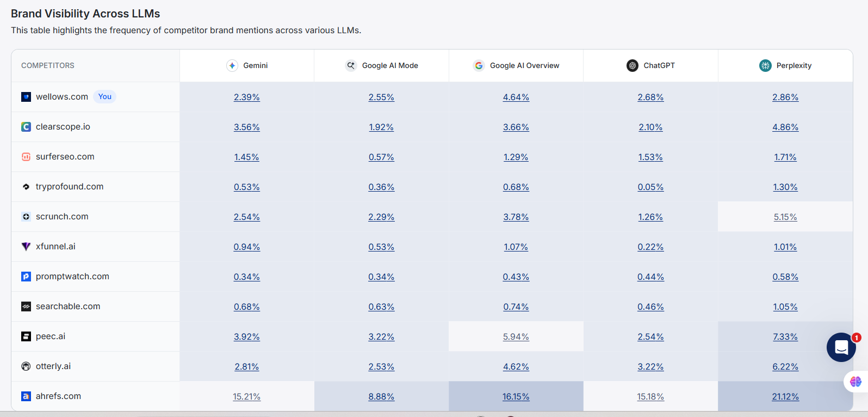This screenshot has height=417, width=868.
Task: Open otterly.ai ChatGPT value 3.22%
Action: (651, 367)
